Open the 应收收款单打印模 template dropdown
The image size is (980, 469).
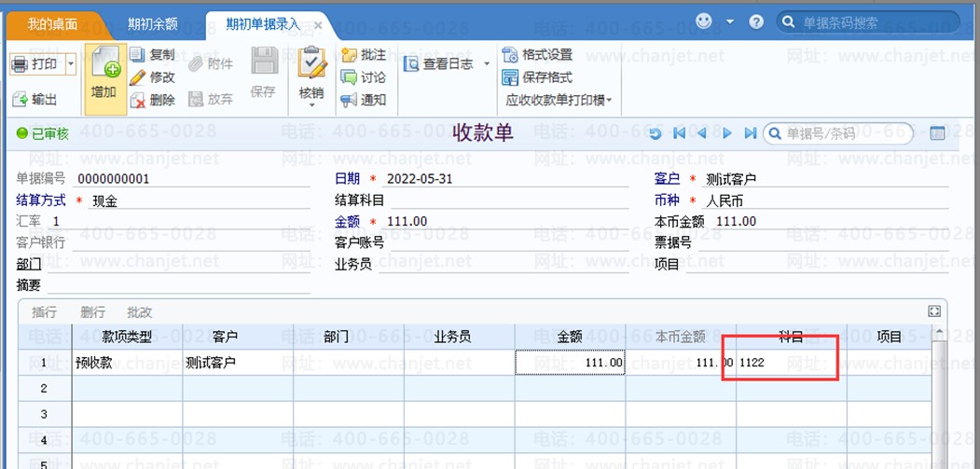(611, 100)
